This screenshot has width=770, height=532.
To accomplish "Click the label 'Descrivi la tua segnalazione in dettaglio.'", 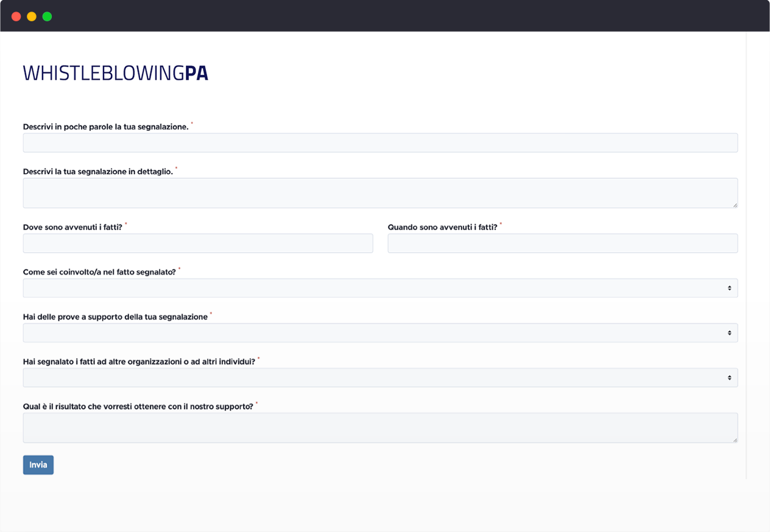I will 98,172.
